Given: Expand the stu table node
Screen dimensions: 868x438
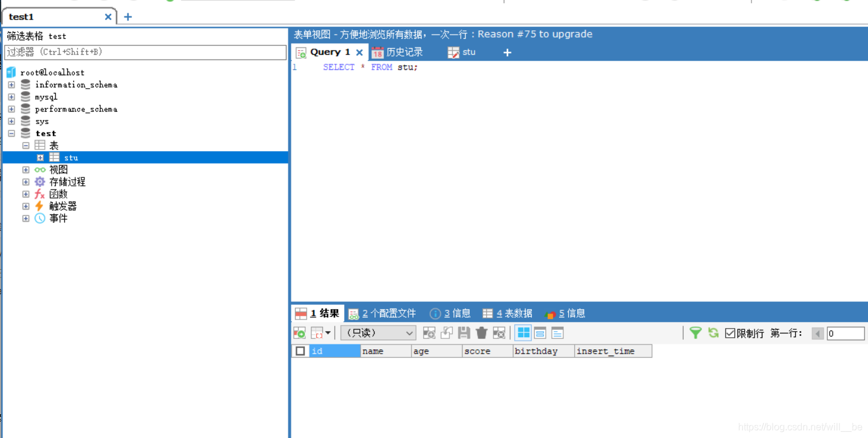Looking at the screenshot, I should click(41, 158).
